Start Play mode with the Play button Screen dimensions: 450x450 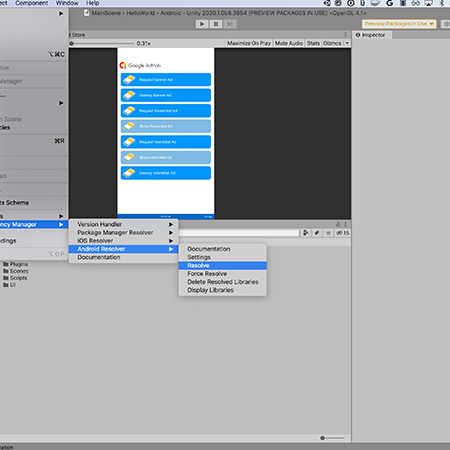[202, 24]
